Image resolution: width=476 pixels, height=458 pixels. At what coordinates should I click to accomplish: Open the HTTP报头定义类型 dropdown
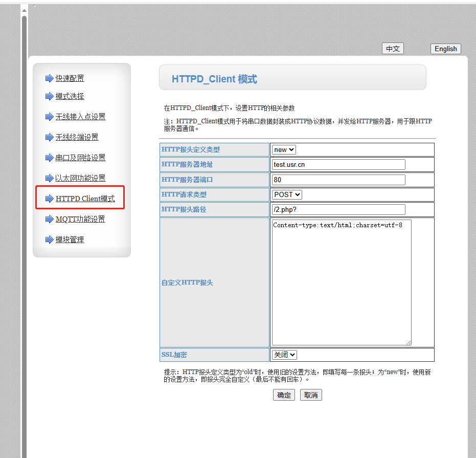(x=284, y=149)
